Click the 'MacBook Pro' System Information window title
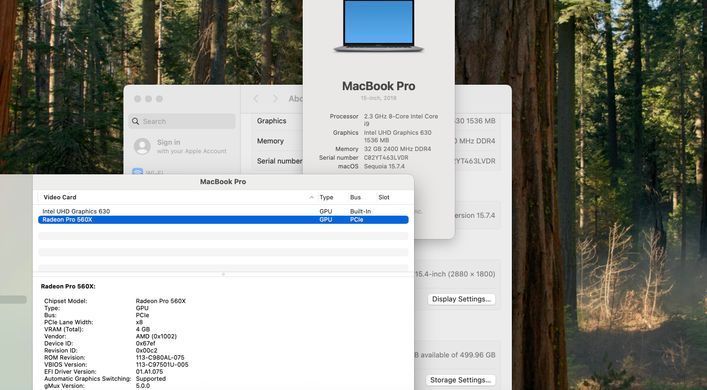707x390 pixels. (223, 182)
